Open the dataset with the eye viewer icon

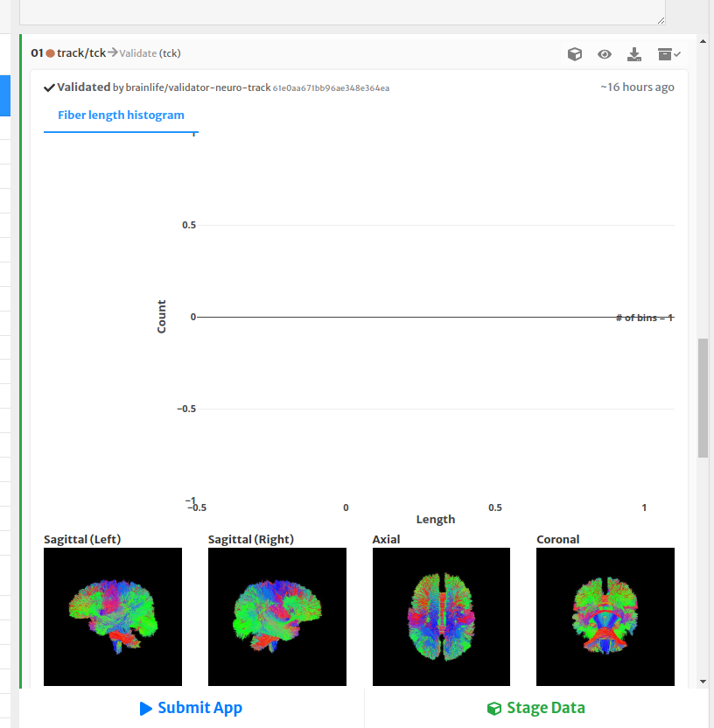coord(605,53)
